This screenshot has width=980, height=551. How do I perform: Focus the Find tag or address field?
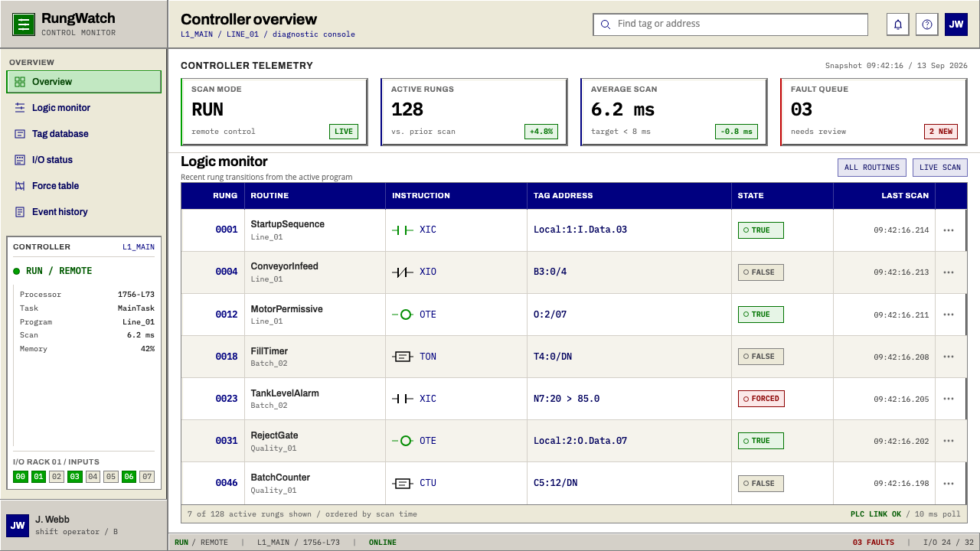[730, 24]
